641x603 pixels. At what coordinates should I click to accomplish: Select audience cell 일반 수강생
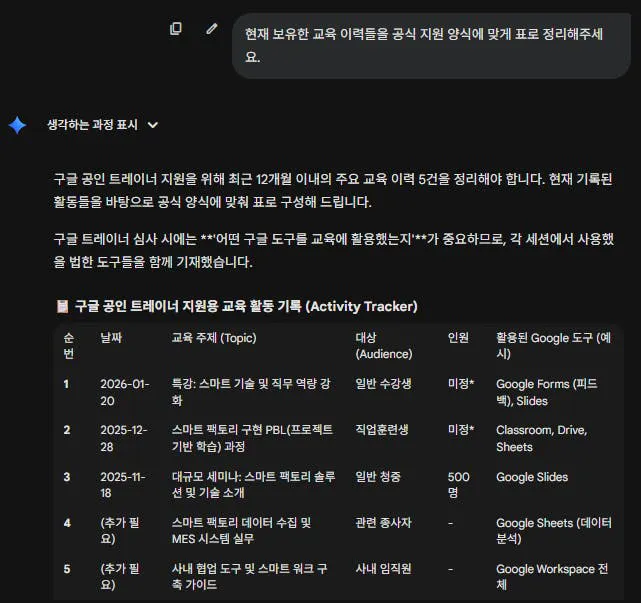[x=383, y=384]
